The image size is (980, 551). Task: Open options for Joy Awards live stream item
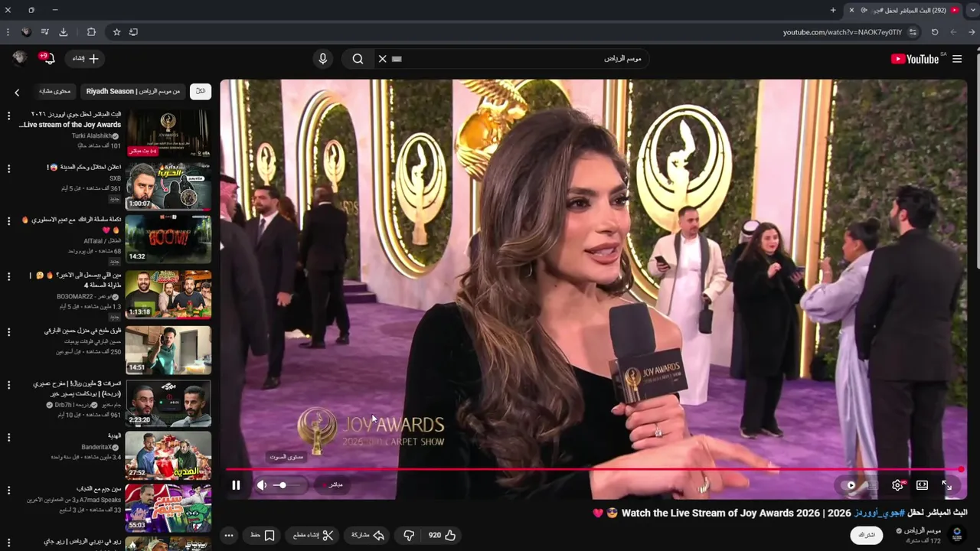pyautogui.click(x=9, y=116)
